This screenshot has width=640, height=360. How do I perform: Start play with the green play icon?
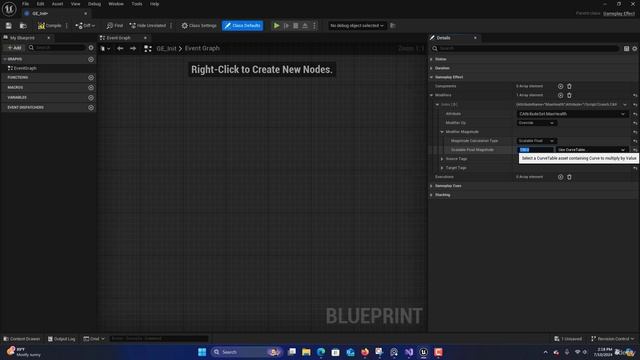pyautogui.click(x=276, y=26)
